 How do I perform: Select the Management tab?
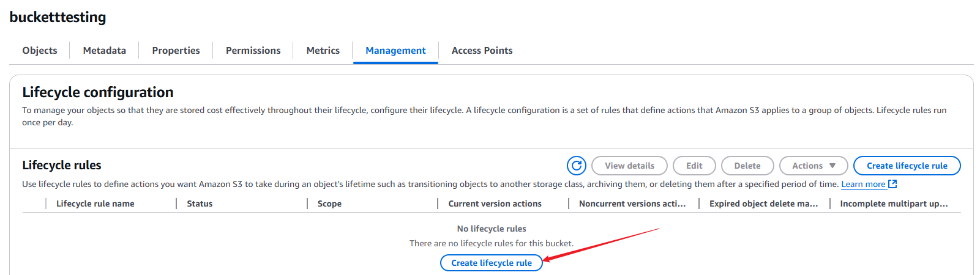click(395, 51)
